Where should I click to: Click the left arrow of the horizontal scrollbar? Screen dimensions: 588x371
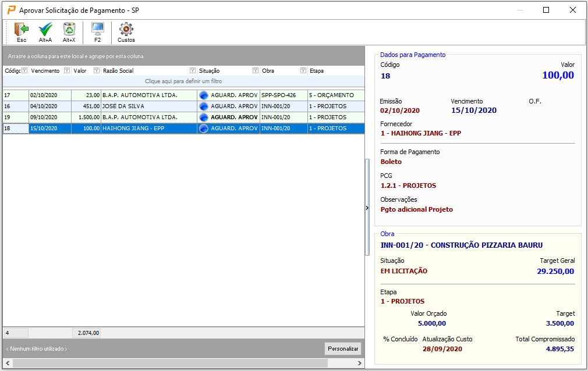(8, 363)
